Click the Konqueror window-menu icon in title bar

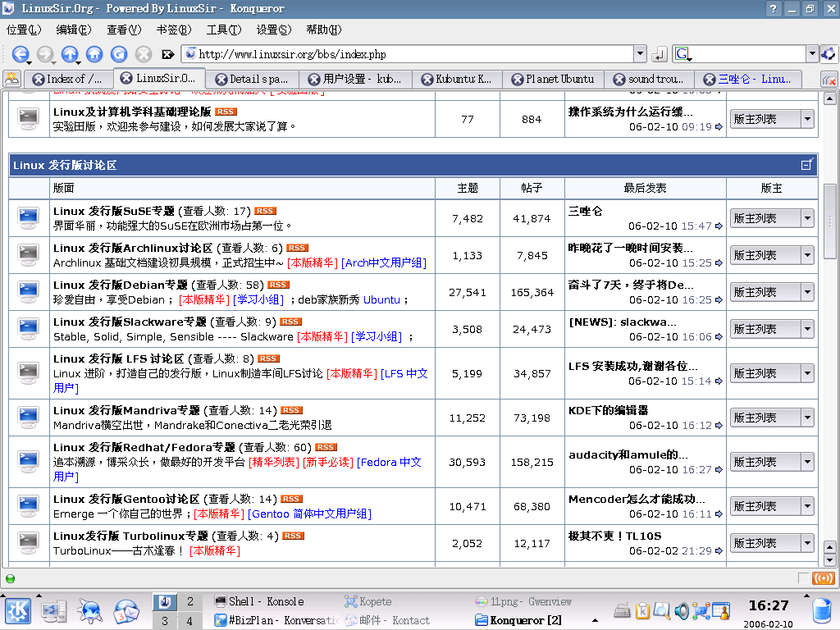pos(8,8)
